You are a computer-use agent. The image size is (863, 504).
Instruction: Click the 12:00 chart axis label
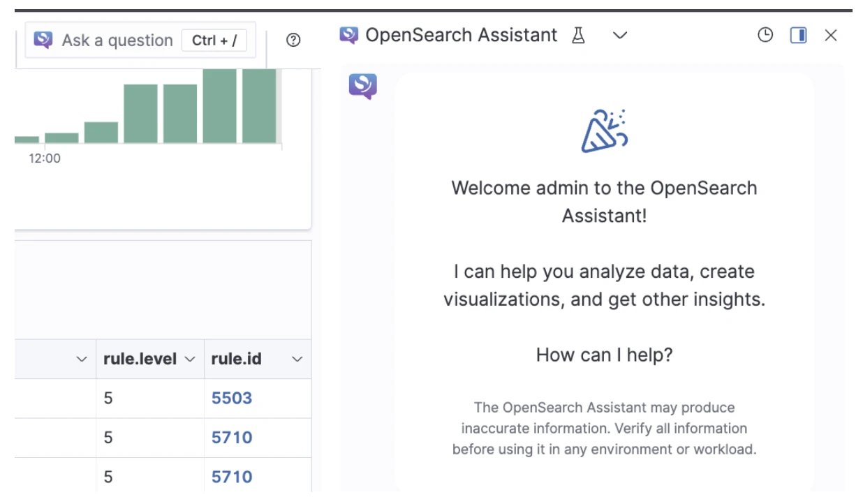[x=45, y=158]
